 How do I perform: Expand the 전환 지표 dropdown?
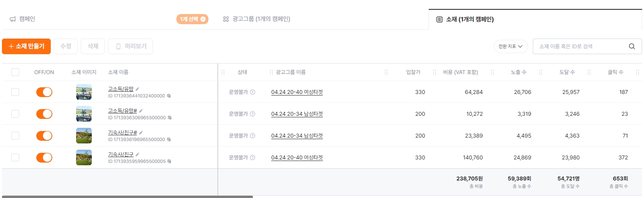[511, 46]
